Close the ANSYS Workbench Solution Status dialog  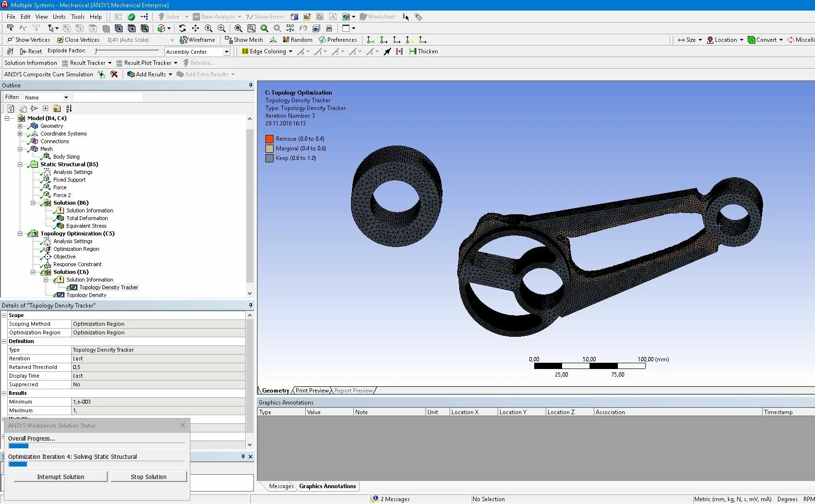click(x=183, y=425)
